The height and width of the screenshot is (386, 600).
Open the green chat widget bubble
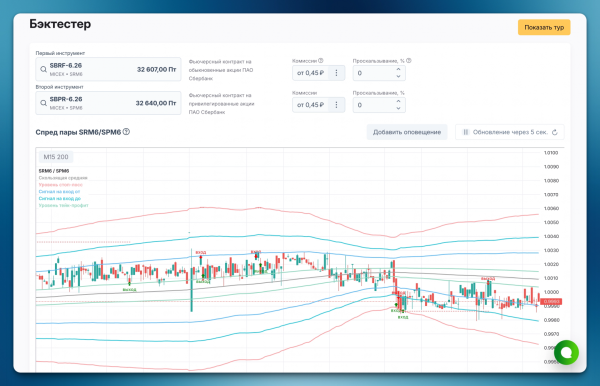click(566, 352)
